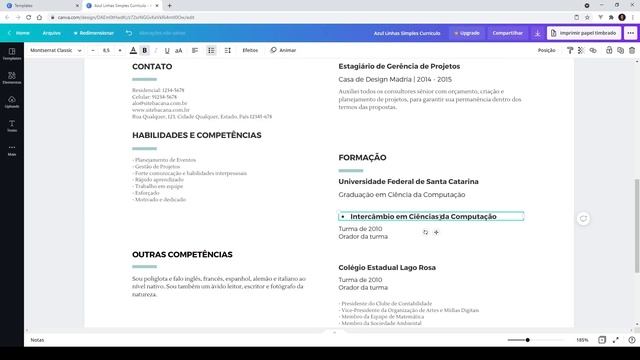Viewport: 640px width, 360px height.
Task: Open the Mais sidebar options
Action: (x=12, y=150)
